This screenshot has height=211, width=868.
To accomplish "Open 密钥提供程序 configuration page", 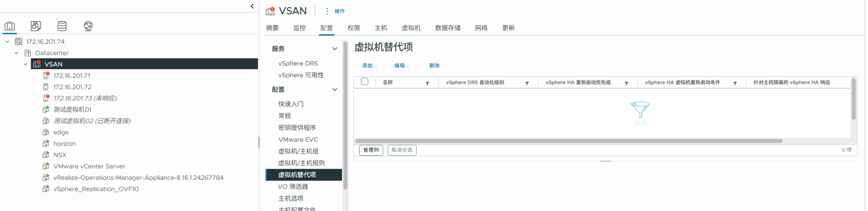I will tap(297, 128).
